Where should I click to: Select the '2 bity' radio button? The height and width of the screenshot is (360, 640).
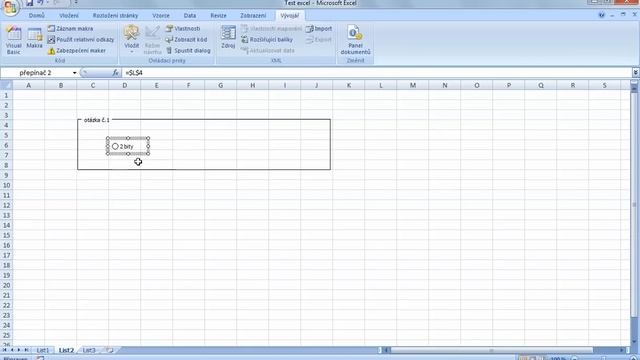coord(115,146)
